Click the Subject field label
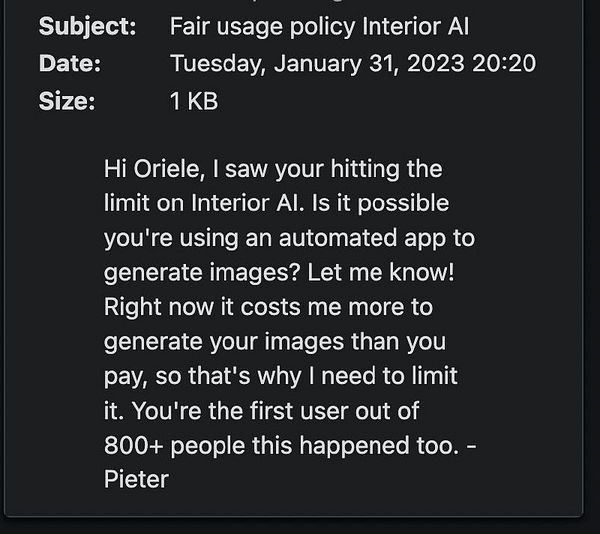 click(x=87, y=27)
